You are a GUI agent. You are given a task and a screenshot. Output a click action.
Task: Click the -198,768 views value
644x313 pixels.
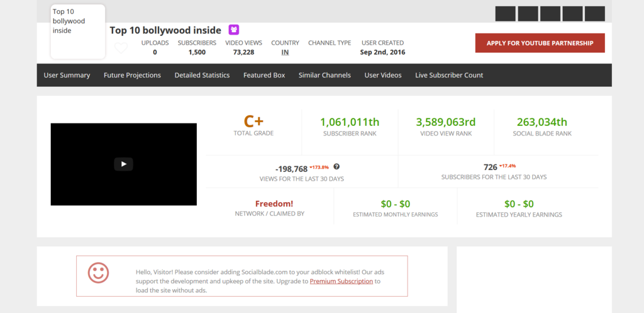point(291,169)
